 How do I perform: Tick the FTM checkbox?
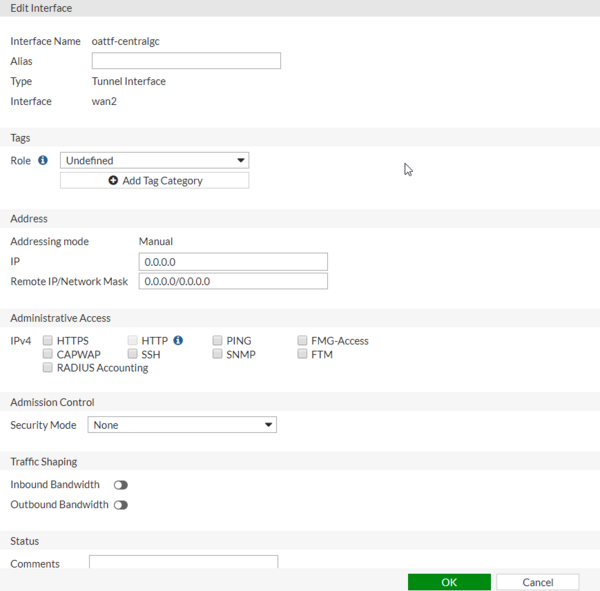pyautogui.click(x=302, y=354)
